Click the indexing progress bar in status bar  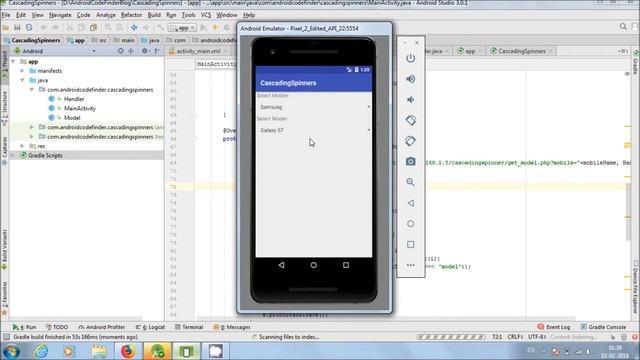pos(451,337)
